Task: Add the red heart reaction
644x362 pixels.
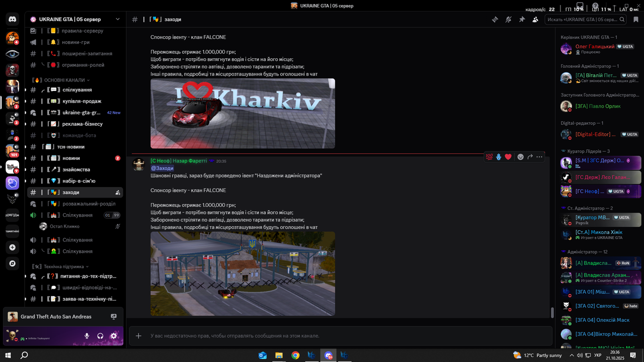Action: tap(508, 157)
